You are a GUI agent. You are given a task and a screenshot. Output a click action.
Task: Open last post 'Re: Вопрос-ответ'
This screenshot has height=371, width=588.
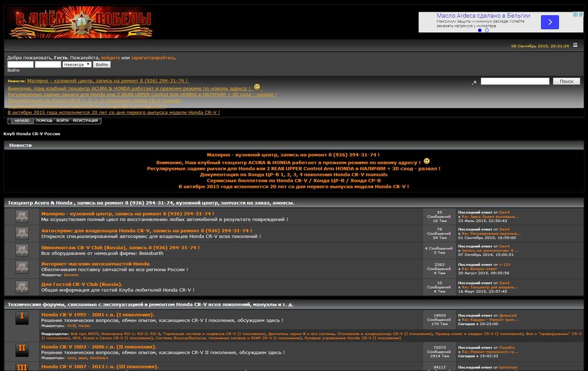479,269
